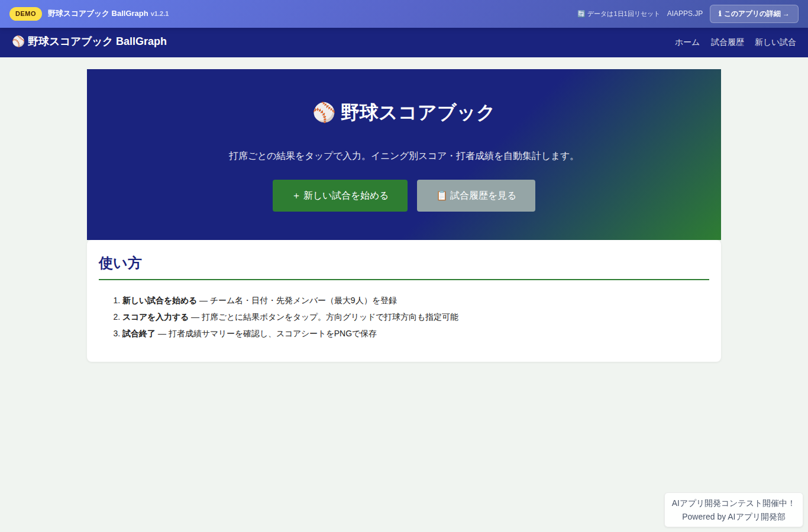808x532 pixels.
Task: Click the 野球スコアブック hero title text
Action: [x=417, y=112]
